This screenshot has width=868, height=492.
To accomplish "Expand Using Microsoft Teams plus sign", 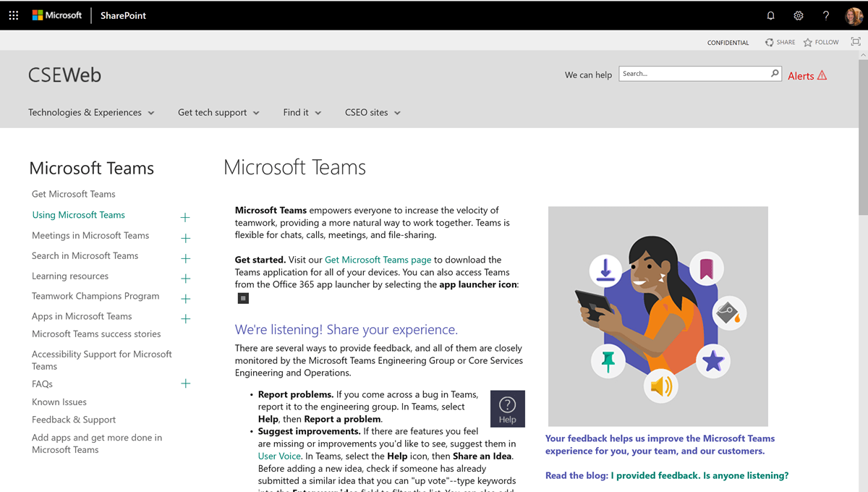I will pyautogui.click(x=185, y=217).
